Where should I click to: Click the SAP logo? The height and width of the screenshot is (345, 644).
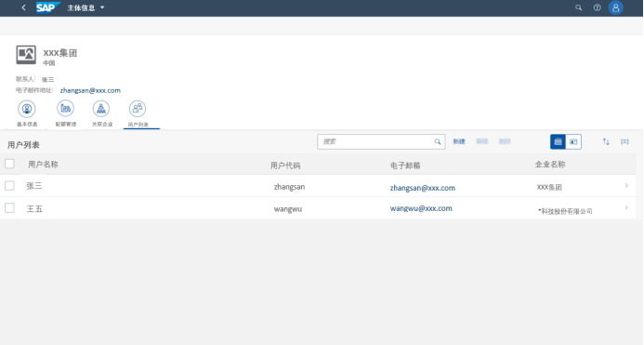47,7
